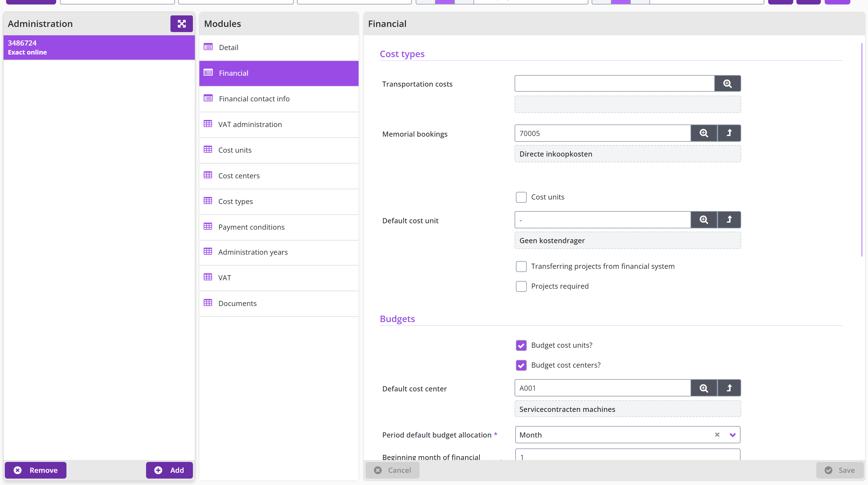This screenshot has height=485, width=868.
Task: Open the search lookup for Memorial bookings
Action: point(704,133)
